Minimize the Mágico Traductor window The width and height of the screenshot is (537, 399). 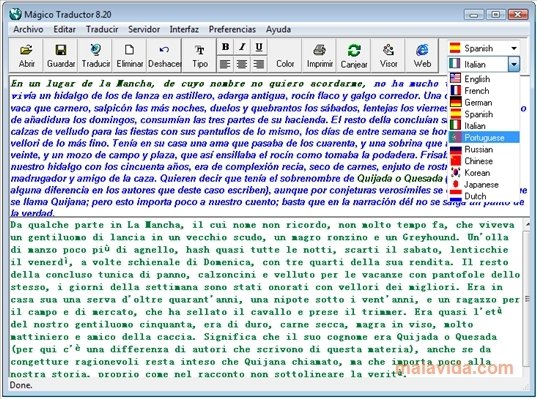[x=474, y=14]
